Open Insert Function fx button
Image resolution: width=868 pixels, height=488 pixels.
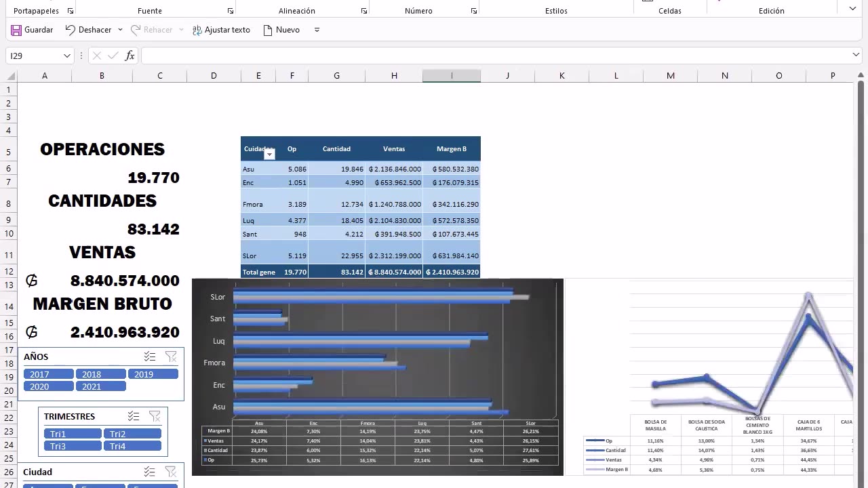[130, 56]
